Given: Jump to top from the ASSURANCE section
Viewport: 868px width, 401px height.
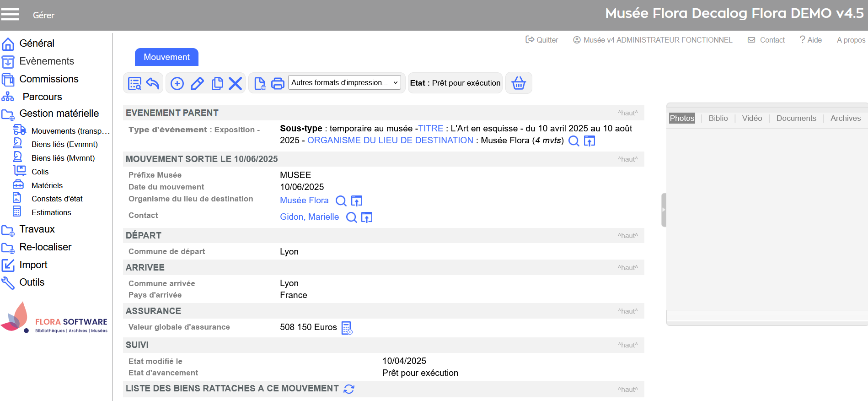Looking at the screenshot, I should point(627,311).
